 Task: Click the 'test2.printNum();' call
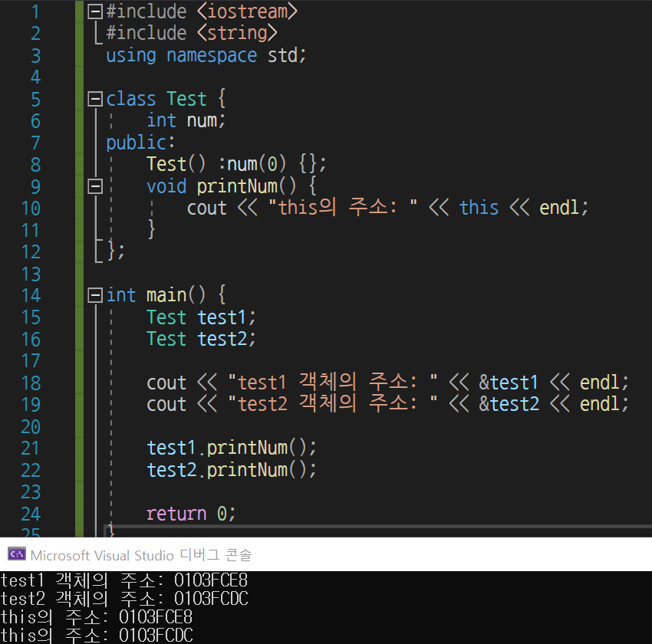[x=232, y=470]
